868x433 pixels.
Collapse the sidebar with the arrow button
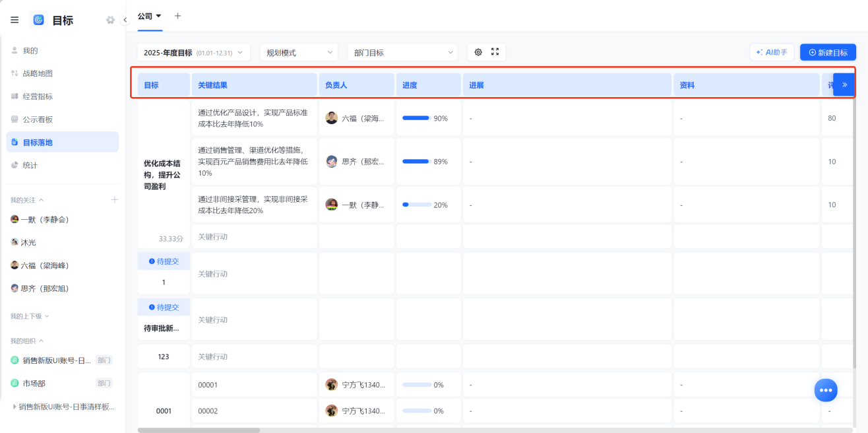125,20
